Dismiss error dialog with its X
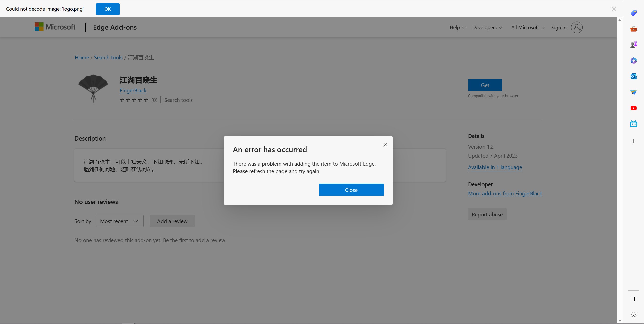 click(385, 145)
